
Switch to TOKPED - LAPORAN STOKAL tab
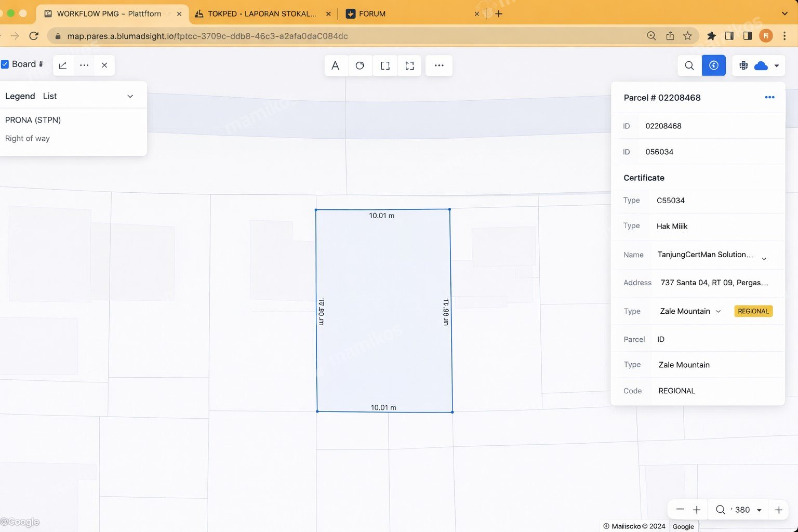[262, 14]
